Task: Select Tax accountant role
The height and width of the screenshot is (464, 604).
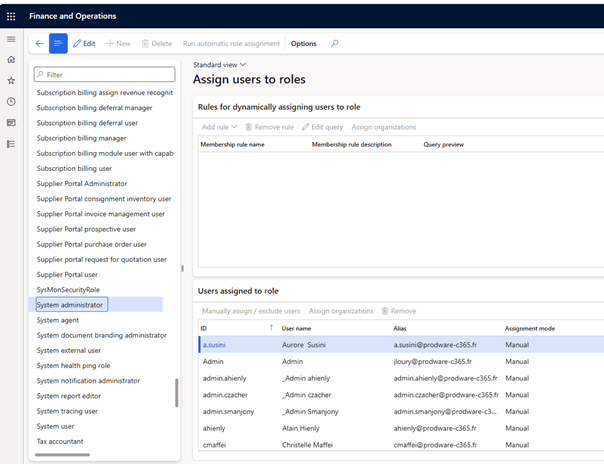Action: click(60, 441)
